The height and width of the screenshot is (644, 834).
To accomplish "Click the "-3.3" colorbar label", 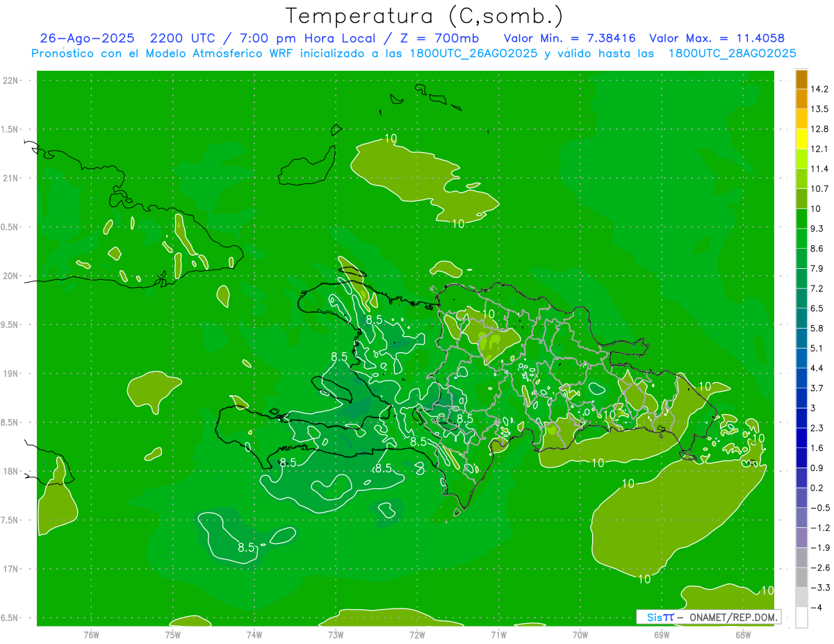I will tap(820, 588).
